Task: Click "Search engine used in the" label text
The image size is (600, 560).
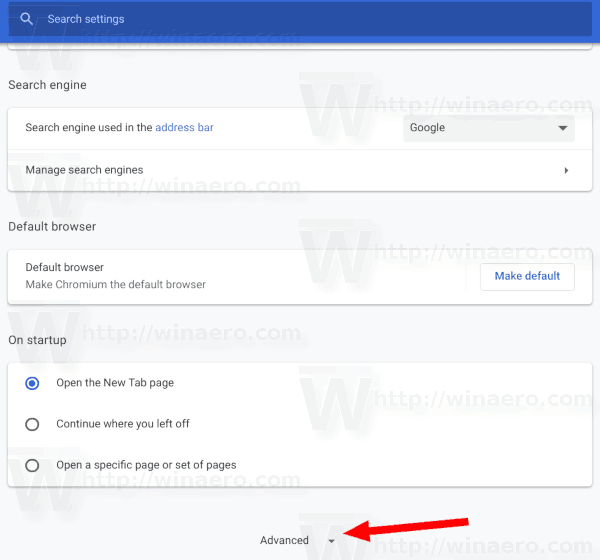Action: (89, 128)
